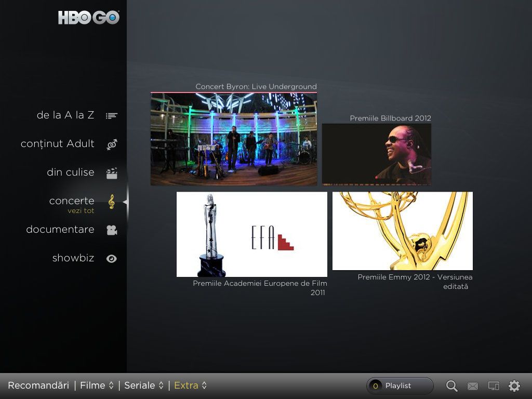Open the EFA European Film Awards thumbnail
Screen dimensions: 532x399
click(252, 234)
